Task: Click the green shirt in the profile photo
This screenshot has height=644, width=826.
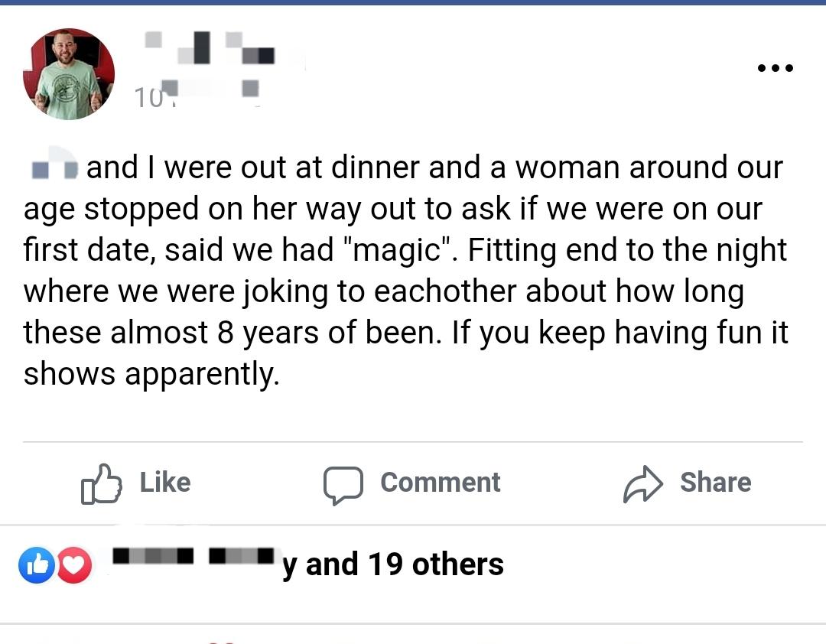Action: [68, 88]
